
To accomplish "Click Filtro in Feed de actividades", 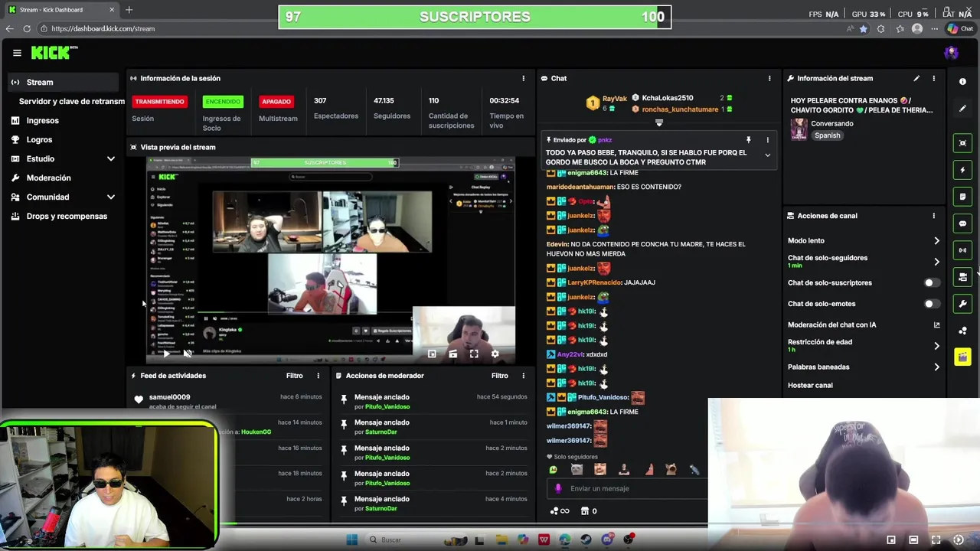I will 295,376.
